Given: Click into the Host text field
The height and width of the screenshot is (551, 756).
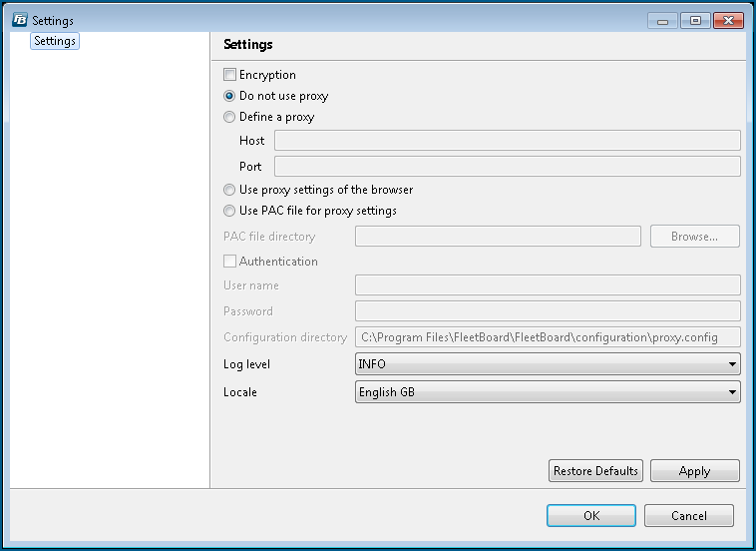Looking at the screenshot, I should coord(507,141).
